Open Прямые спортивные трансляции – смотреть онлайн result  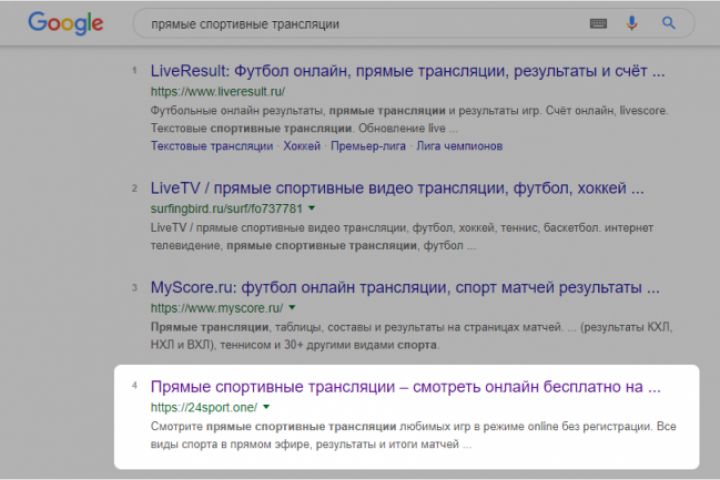pyautogui.click(x=405, y=387)
